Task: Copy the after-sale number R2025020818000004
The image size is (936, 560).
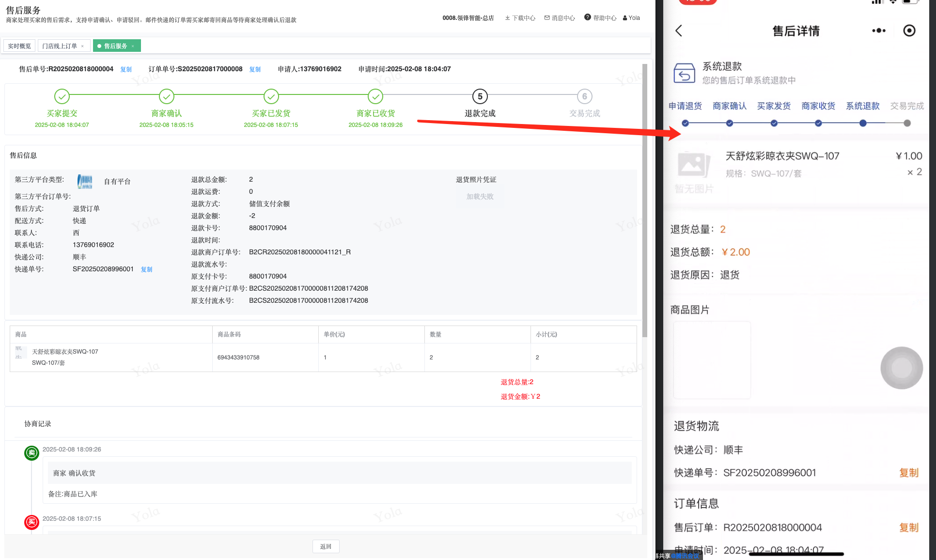Action: (x=126, y=69)
